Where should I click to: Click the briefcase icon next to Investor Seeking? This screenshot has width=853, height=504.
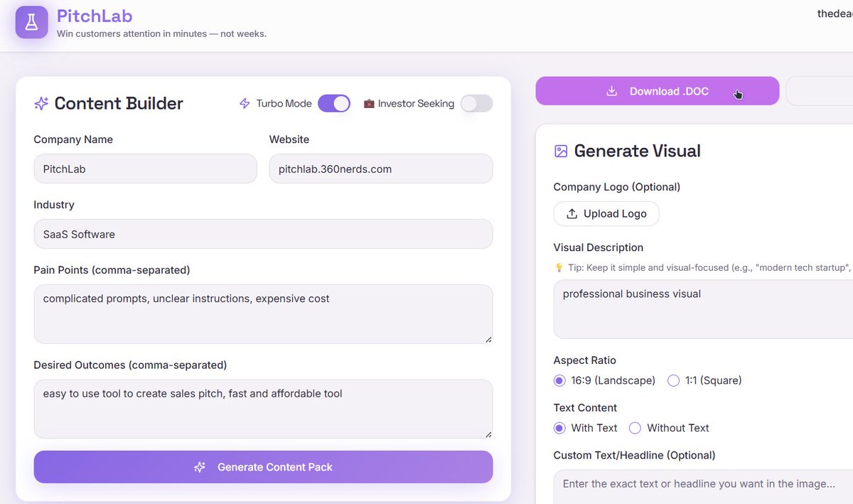click(369, 104)
